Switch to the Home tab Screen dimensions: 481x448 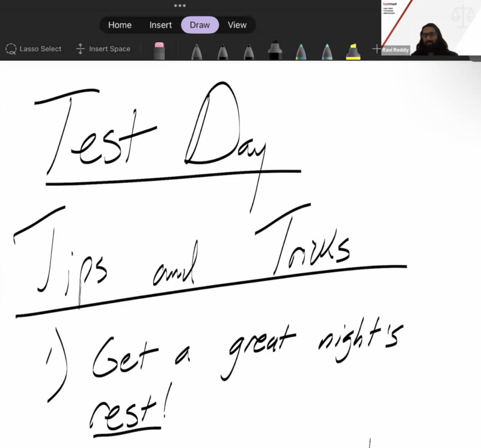[x=120, y=25]
